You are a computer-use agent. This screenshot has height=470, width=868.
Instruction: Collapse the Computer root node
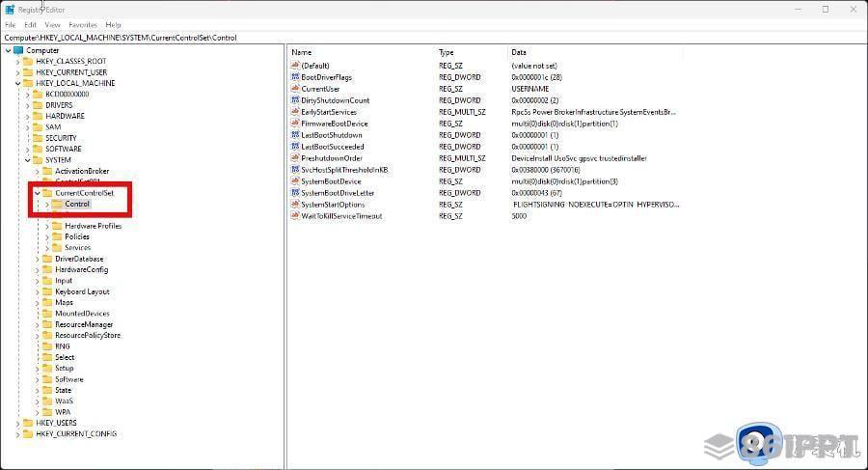point(9,50)
